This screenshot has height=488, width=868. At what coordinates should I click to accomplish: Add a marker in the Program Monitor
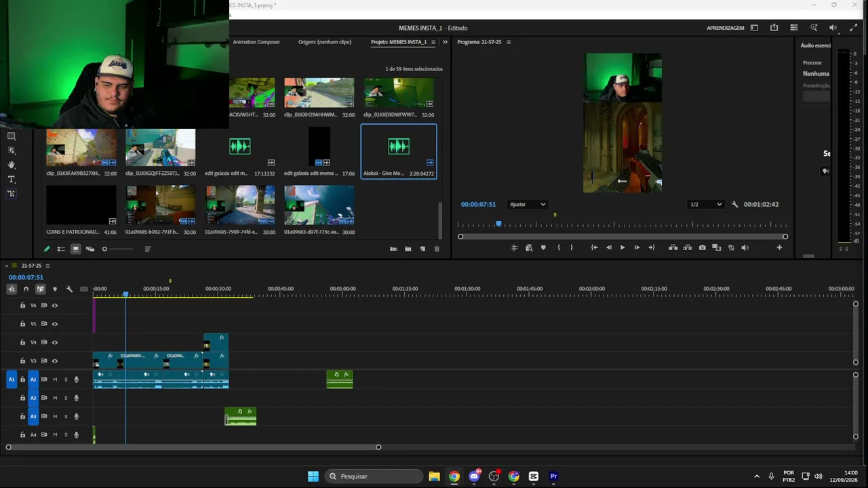tap(543, 247)
